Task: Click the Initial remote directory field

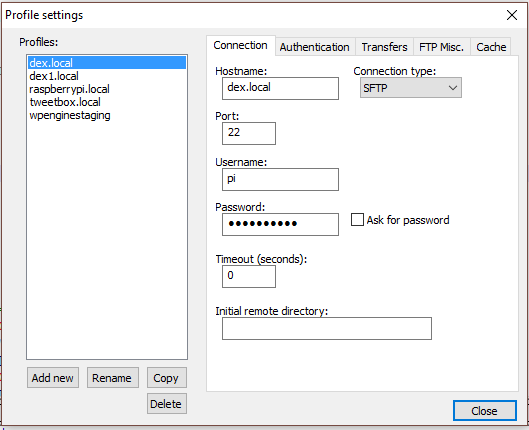Action: [x=327, y=328]
